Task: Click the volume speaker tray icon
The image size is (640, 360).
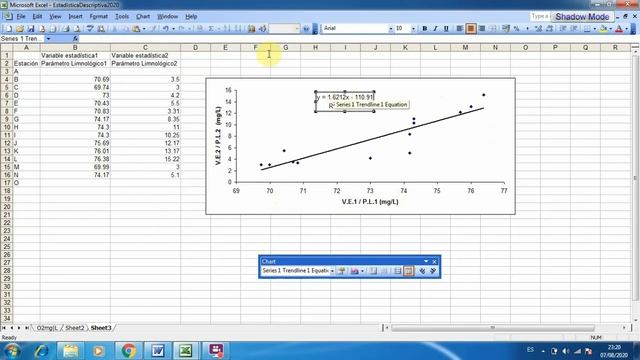Action: pyautogui.click(x=565, y=351)
